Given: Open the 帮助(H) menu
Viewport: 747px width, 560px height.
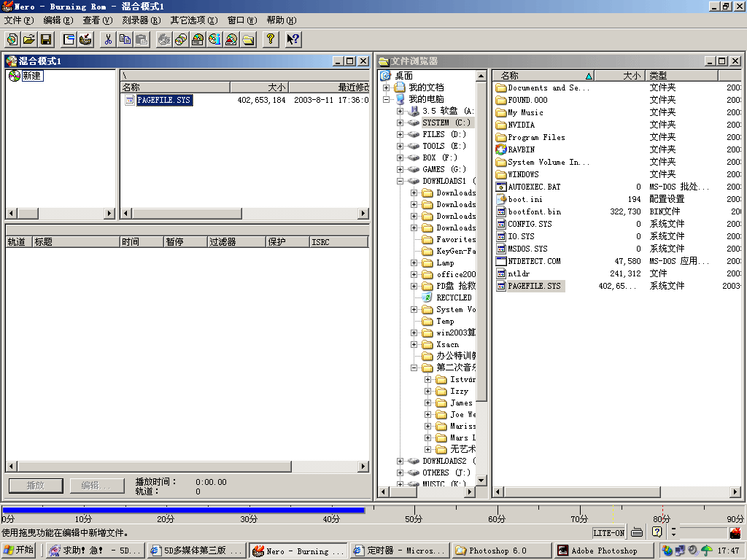Looking at the screenshot, I should [x=282, y=20].
